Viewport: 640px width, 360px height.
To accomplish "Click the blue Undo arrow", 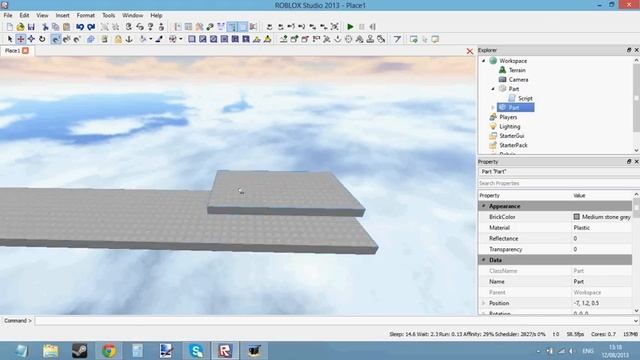I will tap(80, 27).
